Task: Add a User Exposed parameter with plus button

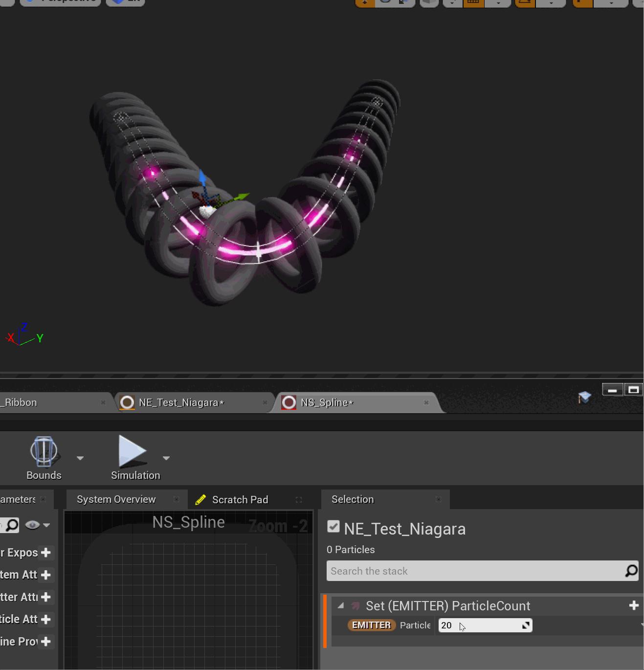Action: tap(46, 553)
